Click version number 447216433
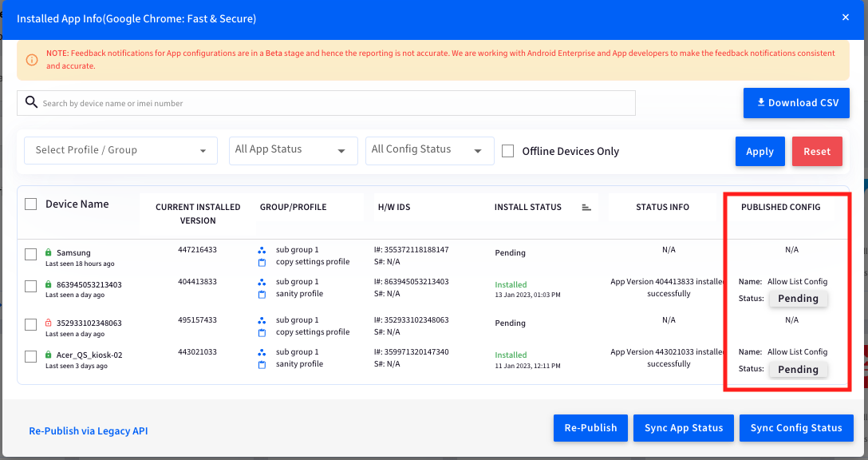This screenshot has width=868, height=460. pos(198,249)
